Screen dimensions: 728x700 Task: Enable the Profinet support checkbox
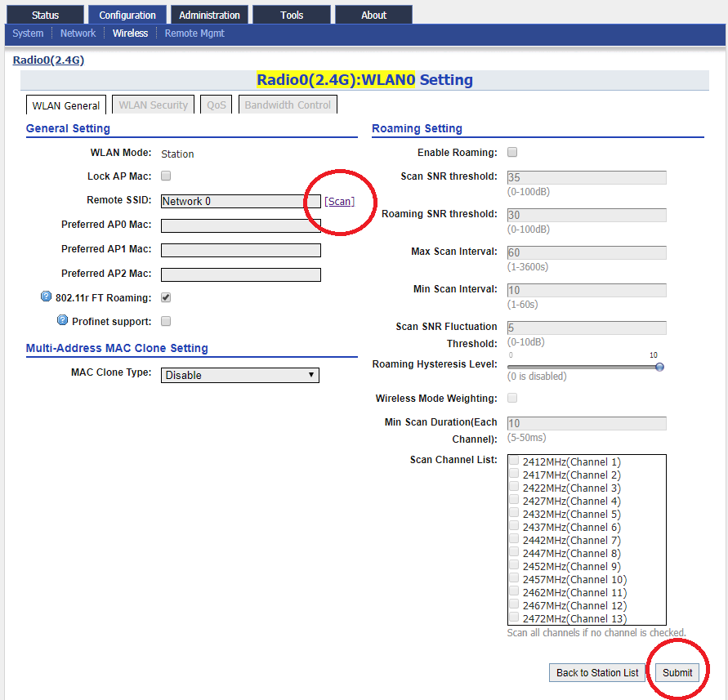(x=166, y=321)
